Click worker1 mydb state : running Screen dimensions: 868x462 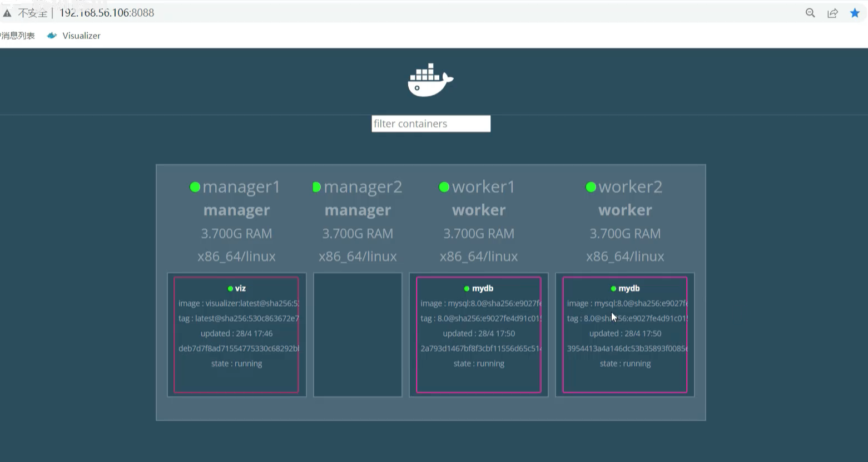pos(479,363)
